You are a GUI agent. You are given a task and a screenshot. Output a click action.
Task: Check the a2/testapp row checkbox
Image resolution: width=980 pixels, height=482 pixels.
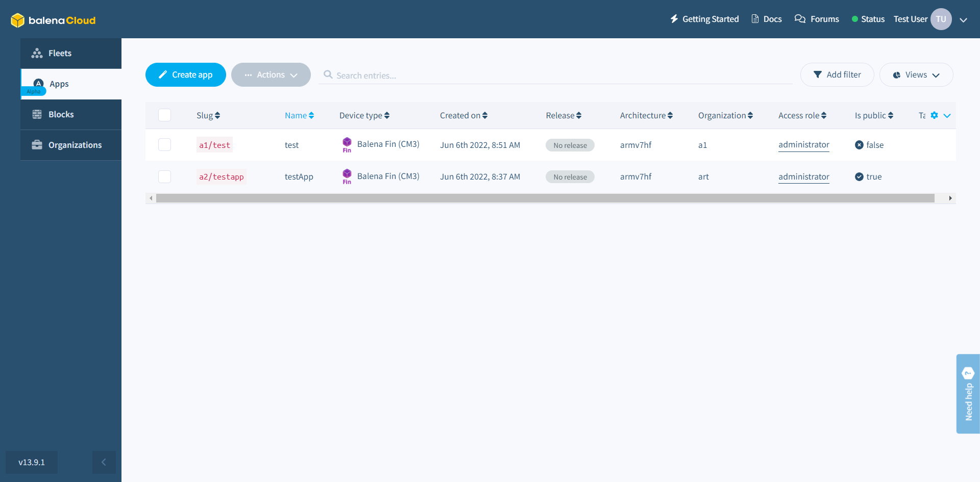(x=164, y=177)
